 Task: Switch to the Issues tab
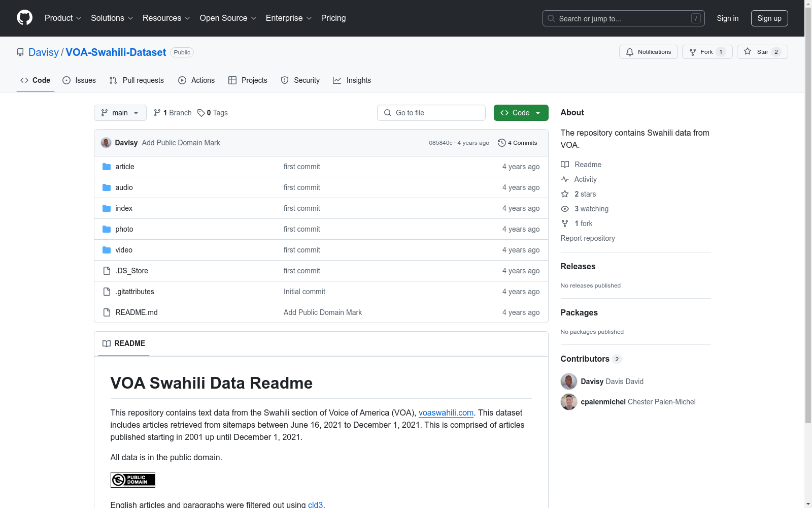click(x=79, y=80)
